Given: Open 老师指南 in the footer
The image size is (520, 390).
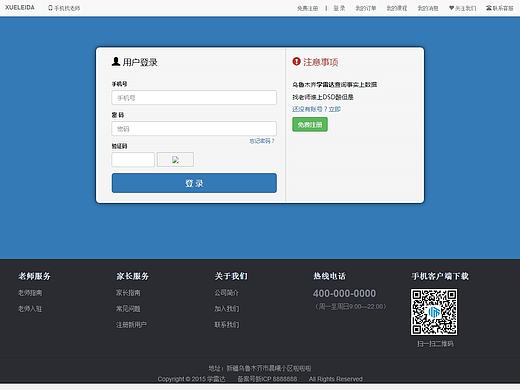Looking at the screenshot, I should tap(30, 293).
